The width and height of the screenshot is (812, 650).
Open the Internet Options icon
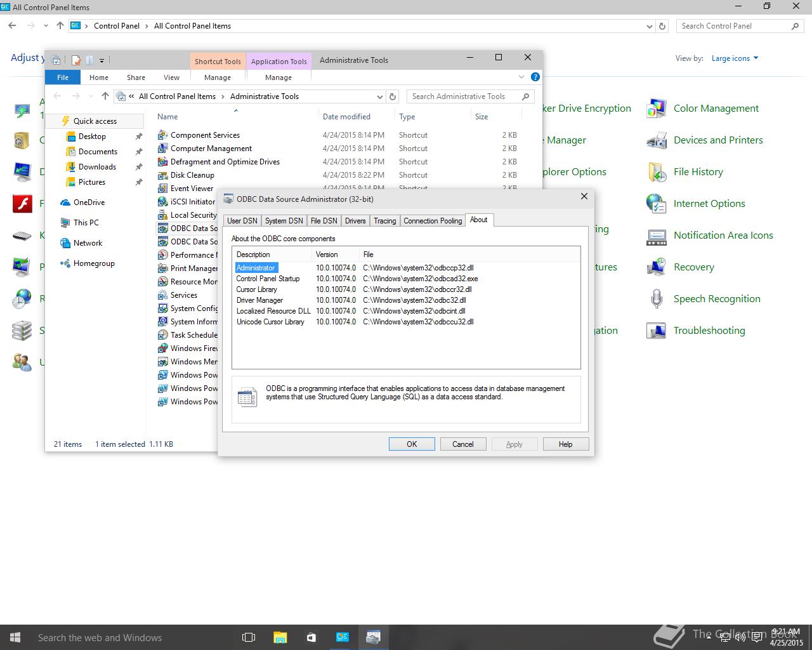tap(656, 204)
